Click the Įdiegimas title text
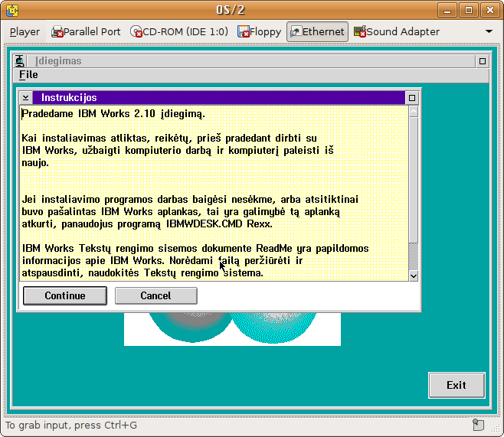 58,61
